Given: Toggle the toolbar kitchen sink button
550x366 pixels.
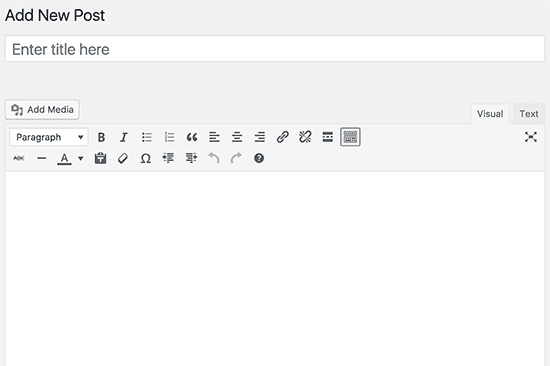Looking at the screenshot, I should tap(350, 137).
